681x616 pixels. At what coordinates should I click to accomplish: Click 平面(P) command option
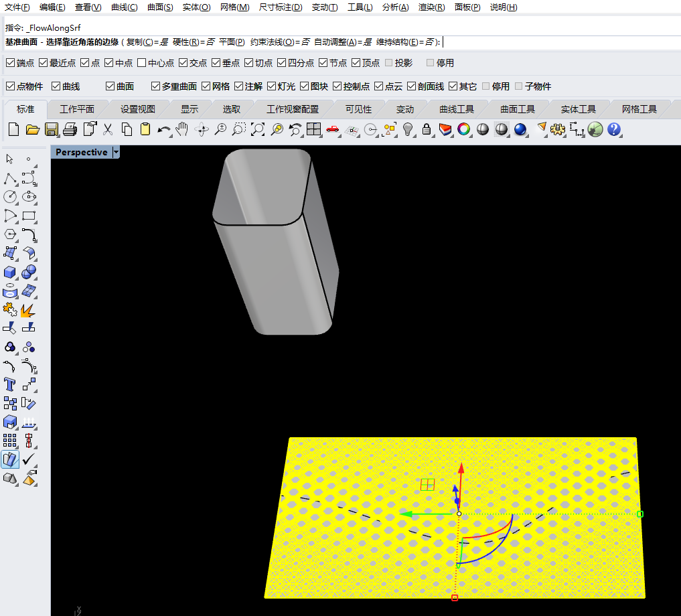pos(232,42)
